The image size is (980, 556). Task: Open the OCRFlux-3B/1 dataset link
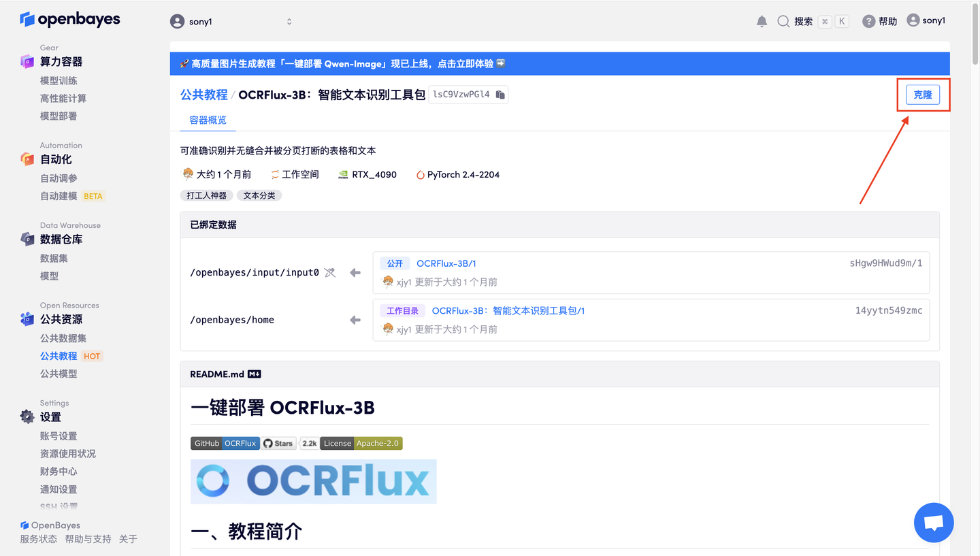(x=446, y=263)
